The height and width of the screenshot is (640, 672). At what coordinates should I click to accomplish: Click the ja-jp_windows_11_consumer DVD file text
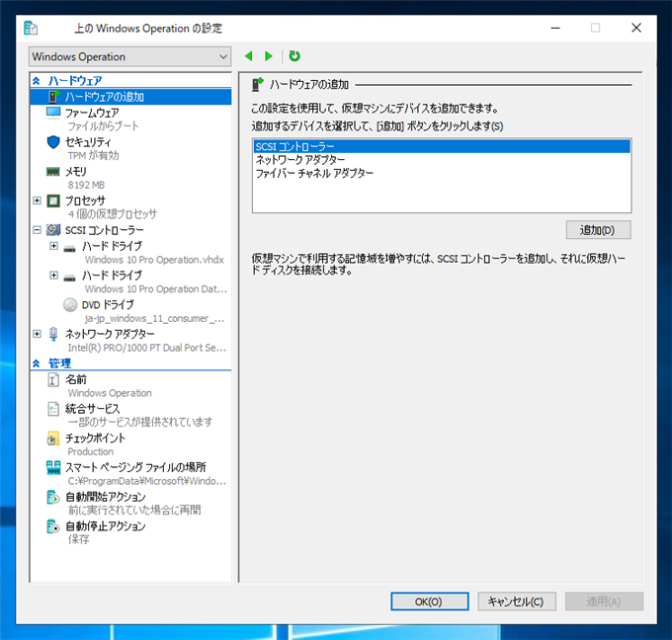coord(154,319)
